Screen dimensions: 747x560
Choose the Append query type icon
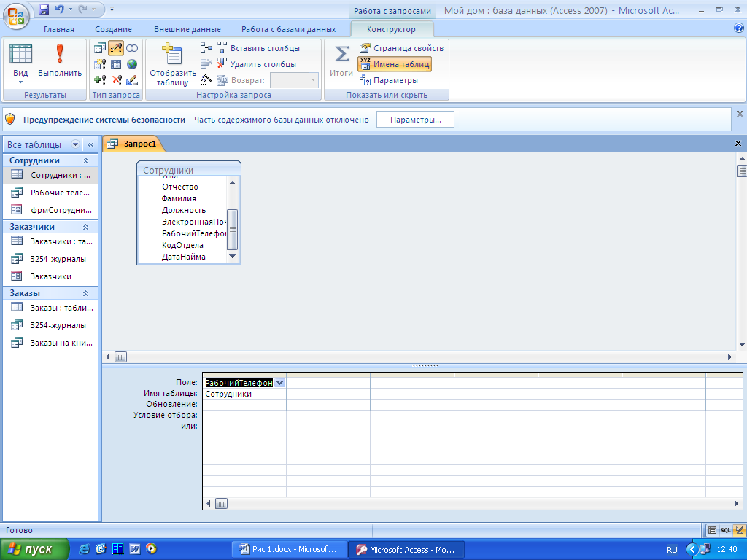(100, 80)
